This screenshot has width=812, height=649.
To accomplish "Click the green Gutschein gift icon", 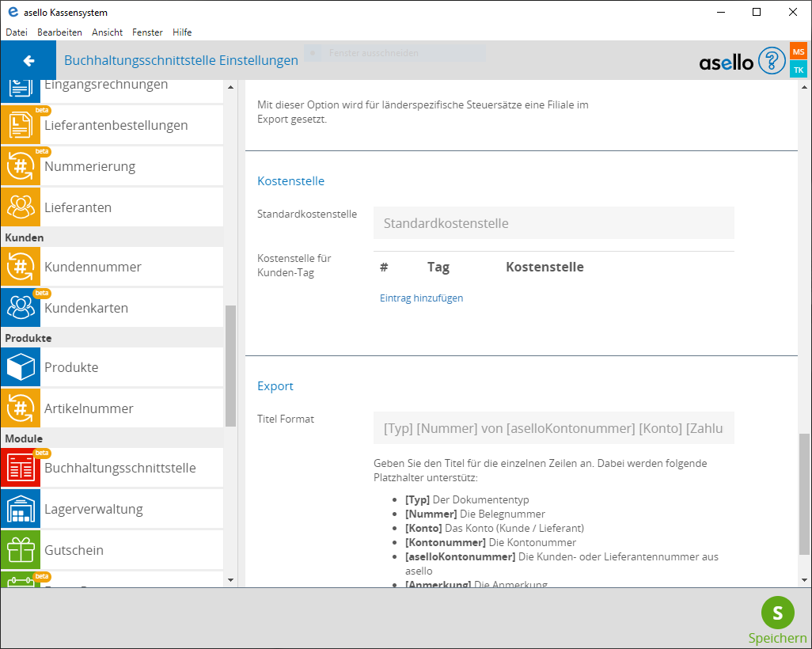I will pyautogui.click(x=21, y=550).
